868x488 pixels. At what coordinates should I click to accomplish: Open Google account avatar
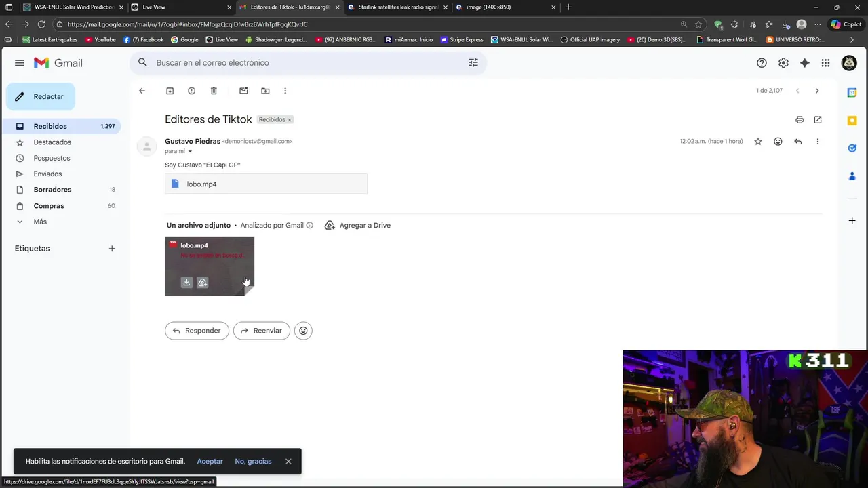tap(849, 63)
